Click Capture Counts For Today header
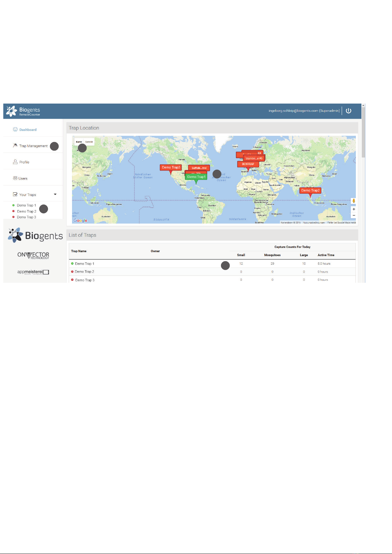This screenshot has width=392, height=554. [292, 247]
